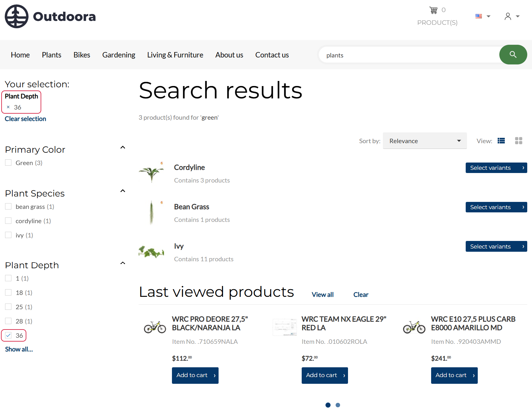This screenshot has width=532, height=413.
Task: Check the ivy species filter
Action: coord(8,235)
